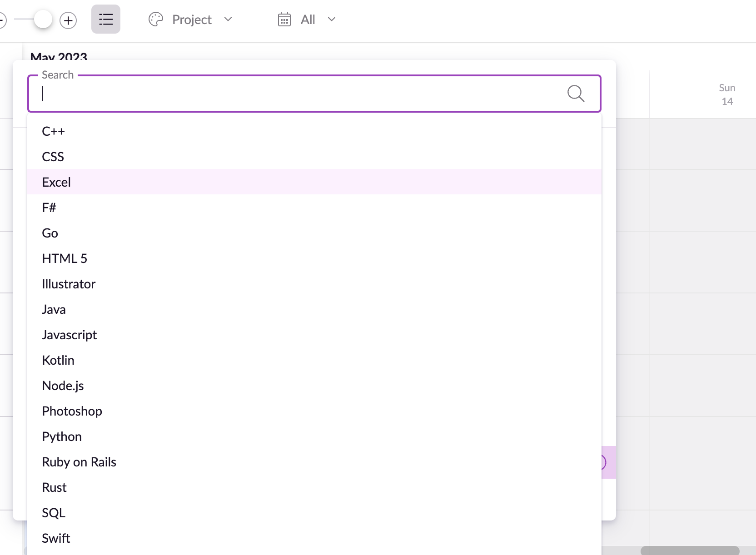Click the calendar icon beside All
Viewport: 756px width, 555px height.
point(284,20)
